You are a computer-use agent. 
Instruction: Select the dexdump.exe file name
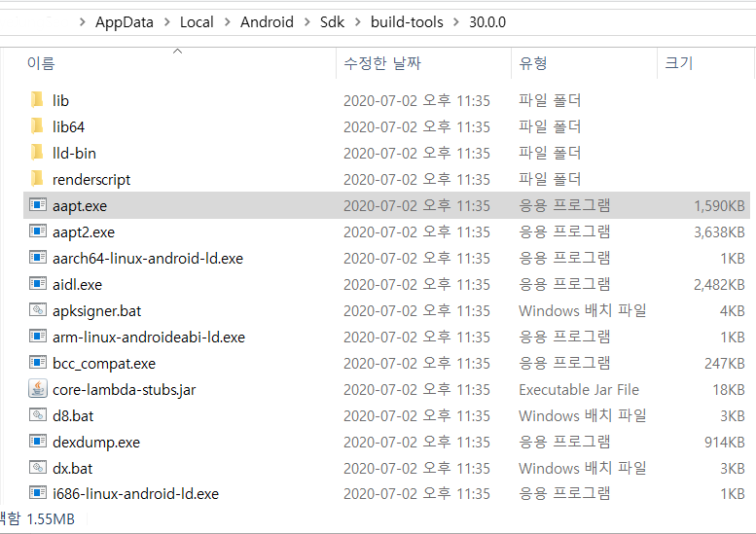(96, 442)
